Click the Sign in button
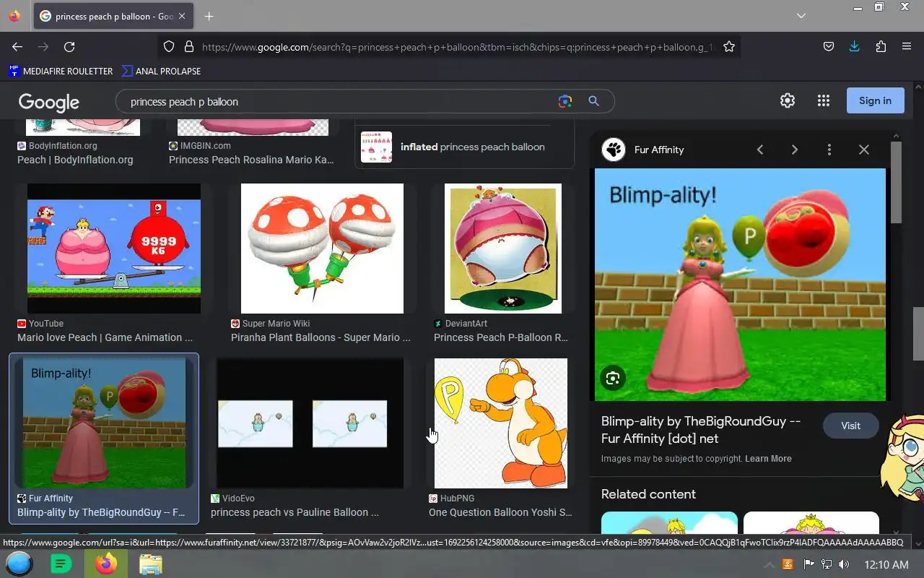 875,101
